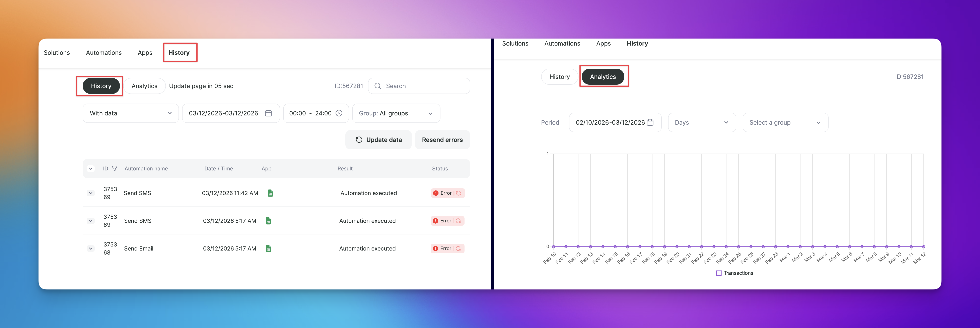Toggle the Transactions legend checkbox
This screenshot has height=328, width=980.
719,273
